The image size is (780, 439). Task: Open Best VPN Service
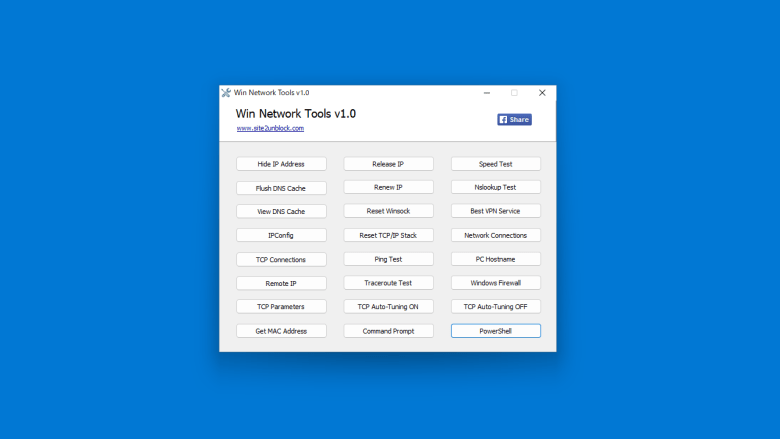[x=496, y=211]
